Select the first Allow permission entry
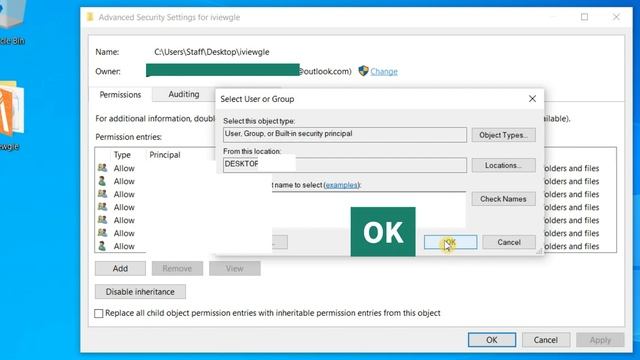 (124, 168)
